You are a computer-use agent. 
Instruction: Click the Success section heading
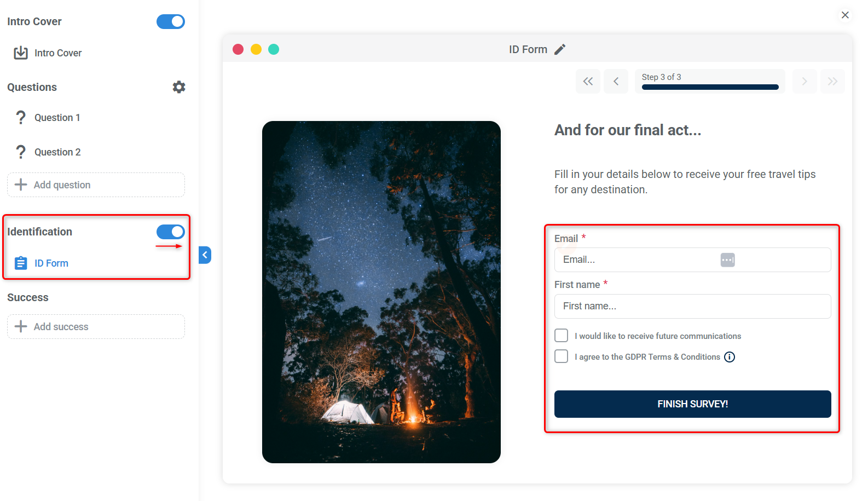coord(28,297)
